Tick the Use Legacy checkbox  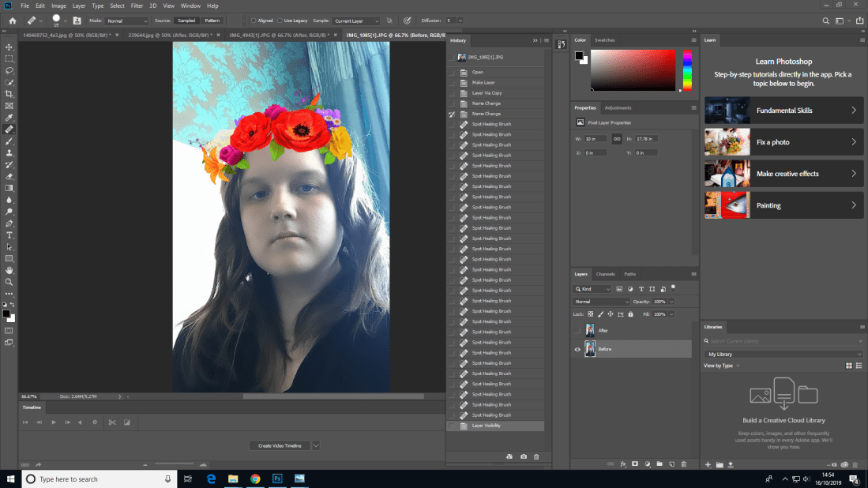pos(280,21)
